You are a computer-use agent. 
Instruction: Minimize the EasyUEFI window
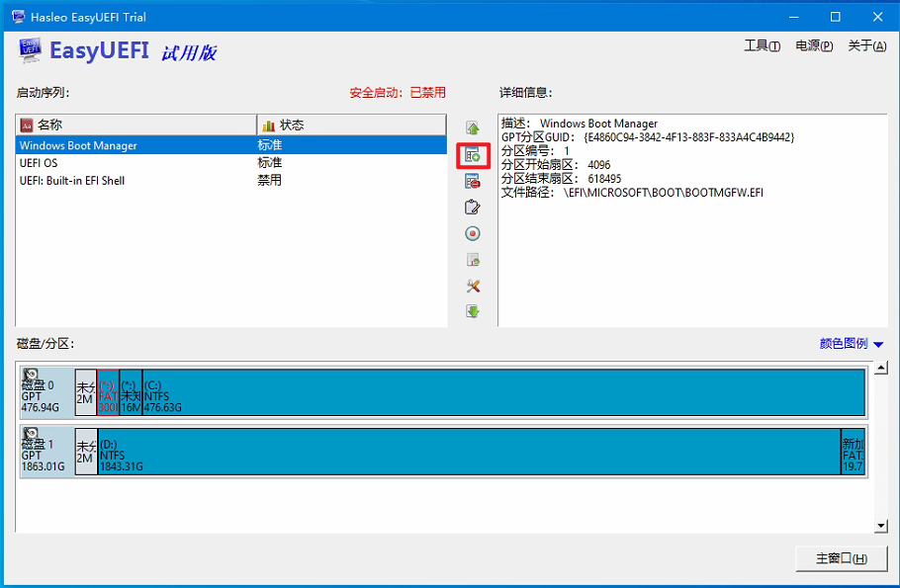793,17
